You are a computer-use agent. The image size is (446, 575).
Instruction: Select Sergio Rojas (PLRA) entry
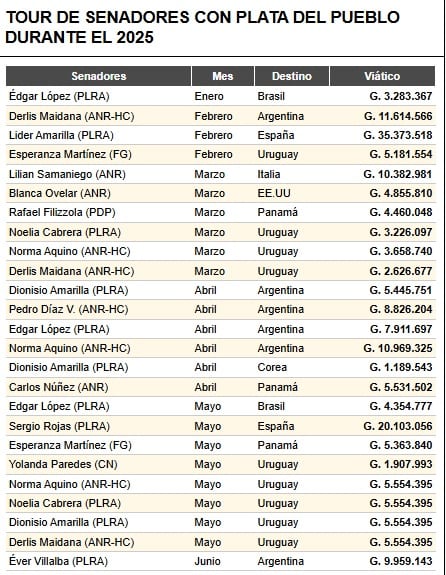(59, 426)
